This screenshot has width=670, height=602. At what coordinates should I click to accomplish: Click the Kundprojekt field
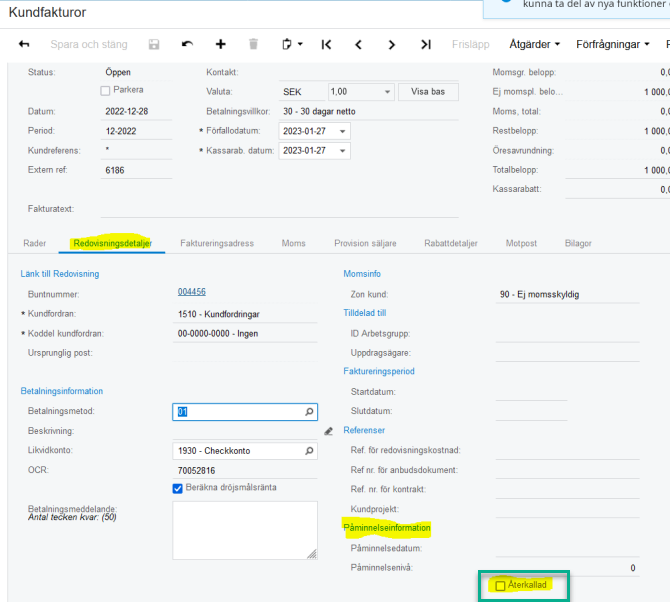(567, 509)
